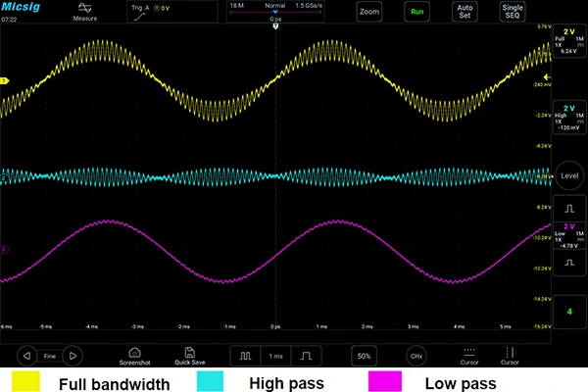This screenshot has height=392, width=588.
Task: Tap the right arrow fine-adjust button
Action: click(x=73, y=356)
